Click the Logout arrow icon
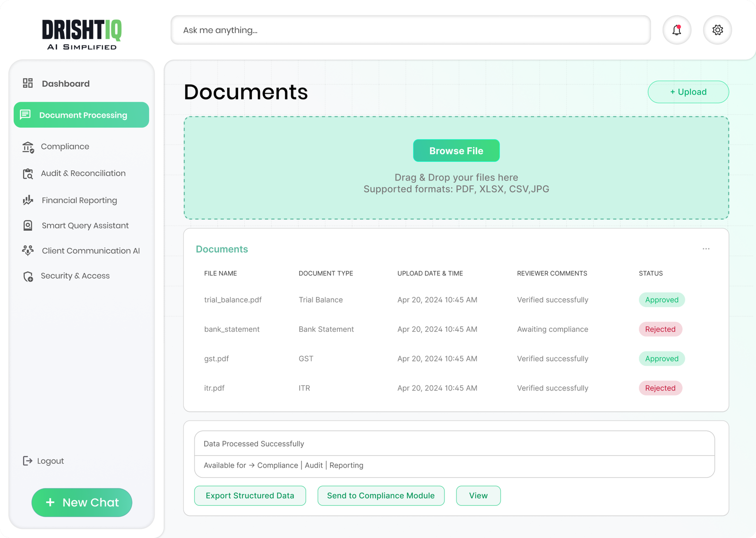The width and height of the screenshot is (756, 538). (x=27, y=461)
